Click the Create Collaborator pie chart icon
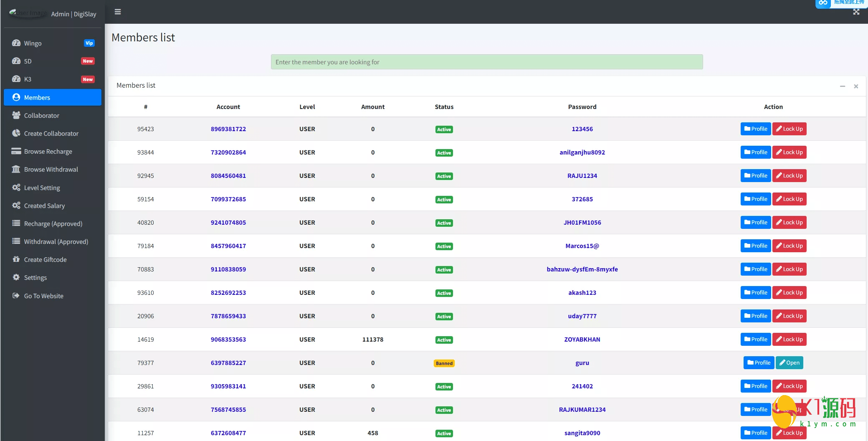Screen dimensions: 868x441 pyautogui.click(x=16, y=133)
